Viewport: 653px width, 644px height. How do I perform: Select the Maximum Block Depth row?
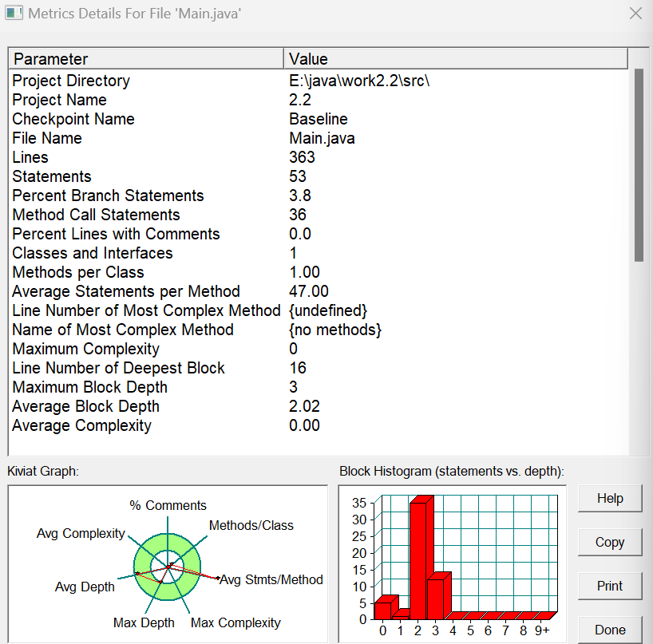[x=319, y=387]
